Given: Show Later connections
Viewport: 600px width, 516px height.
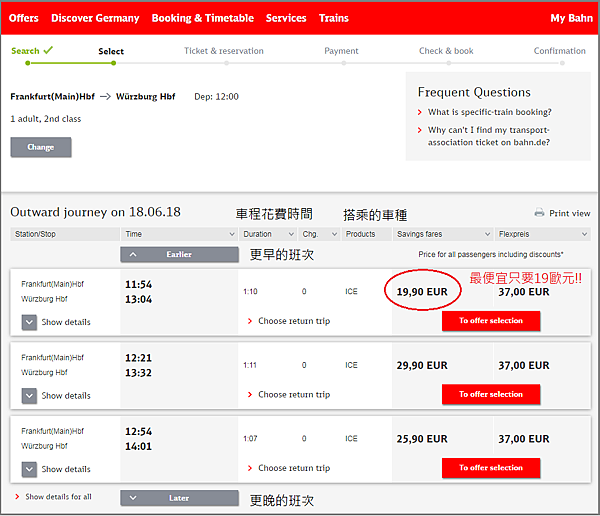Looking at the screenshot, I should (x=179, y=498).
